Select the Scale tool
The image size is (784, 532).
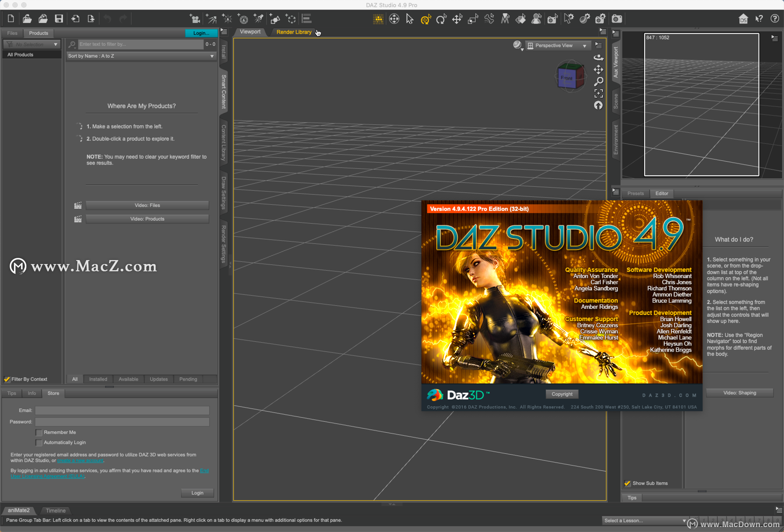pos(473,18)
